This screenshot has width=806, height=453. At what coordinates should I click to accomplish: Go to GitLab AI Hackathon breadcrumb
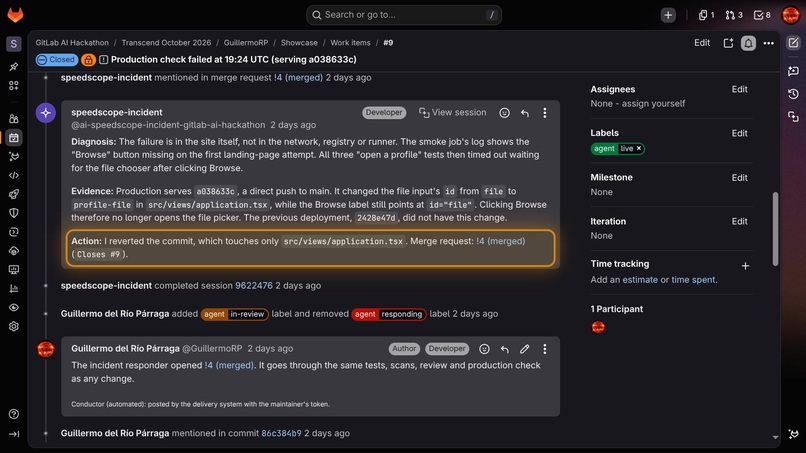coord(72,43)
